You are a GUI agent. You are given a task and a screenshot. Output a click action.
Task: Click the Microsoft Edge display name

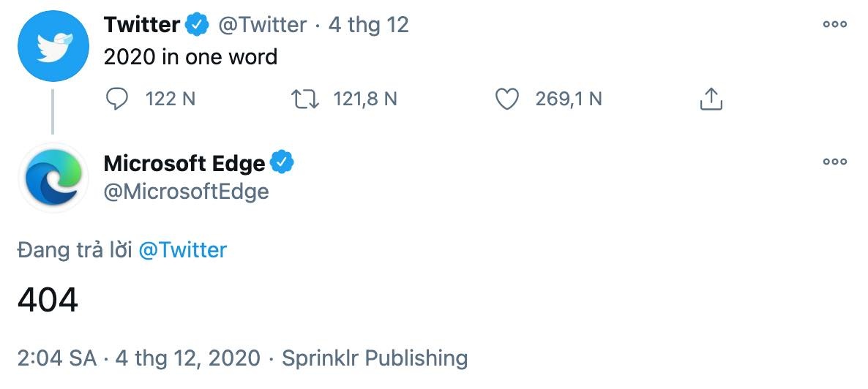(184, 163)
